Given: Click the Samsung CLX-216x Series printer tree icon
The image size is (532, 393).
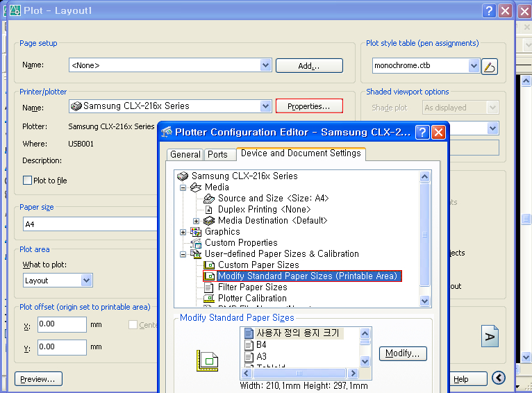Looking at the screenshot, I should [x=183, y=176].
